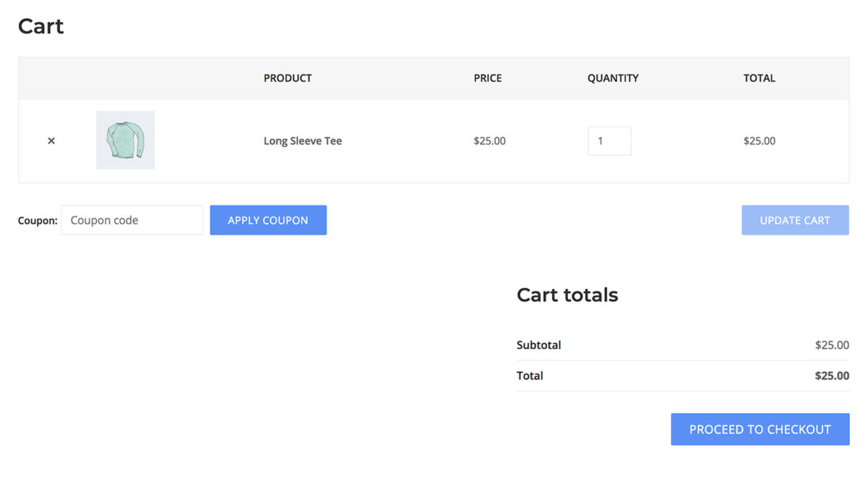Click the bold Total amount $25.00

832,376
